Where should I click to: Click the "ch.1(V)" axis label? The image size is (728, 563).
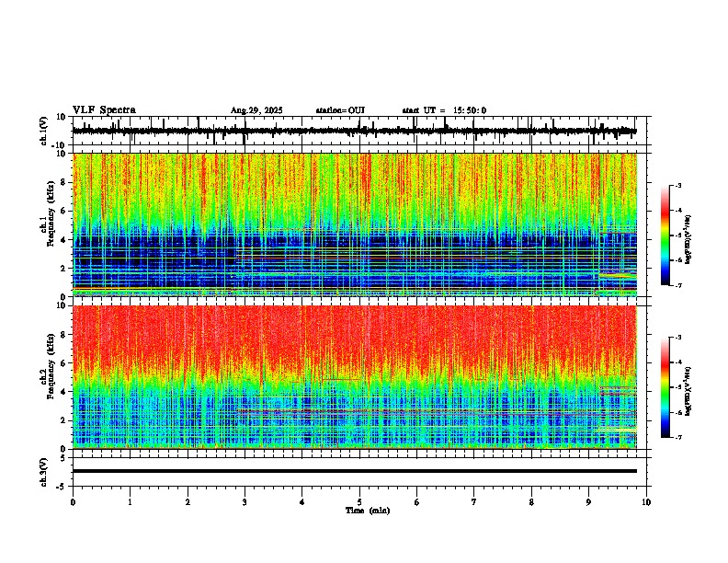(44, 131)
